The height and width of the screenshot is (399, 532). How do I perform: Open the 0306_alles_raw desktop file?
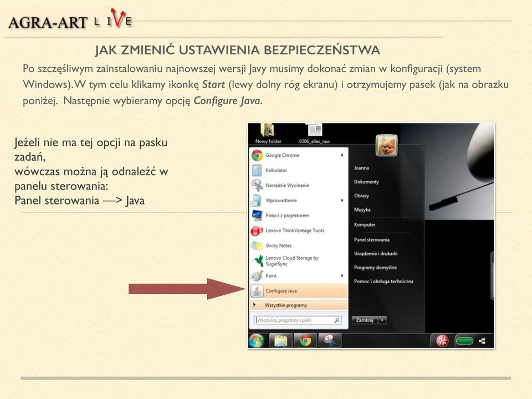click(x=315, y=134)
